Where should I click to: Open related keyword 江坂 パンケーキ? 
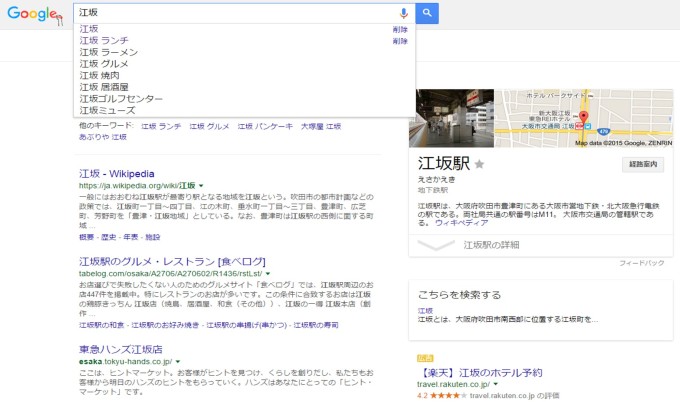265,126
